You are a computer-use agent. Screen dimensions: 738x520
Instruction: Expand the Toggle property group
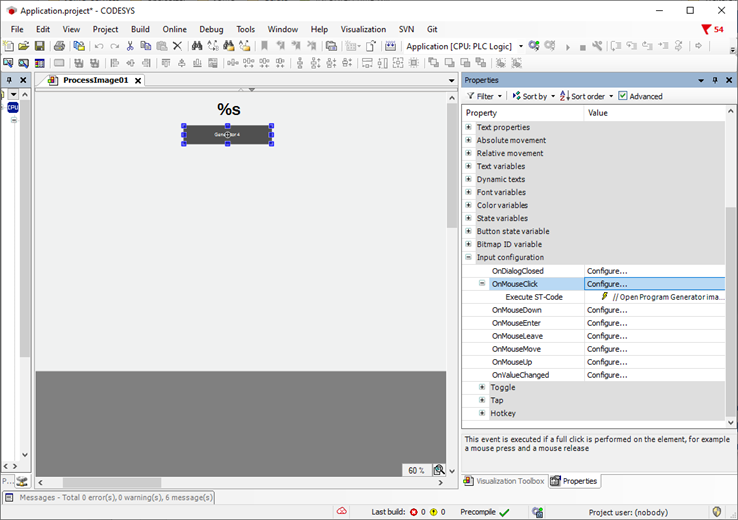482,387
